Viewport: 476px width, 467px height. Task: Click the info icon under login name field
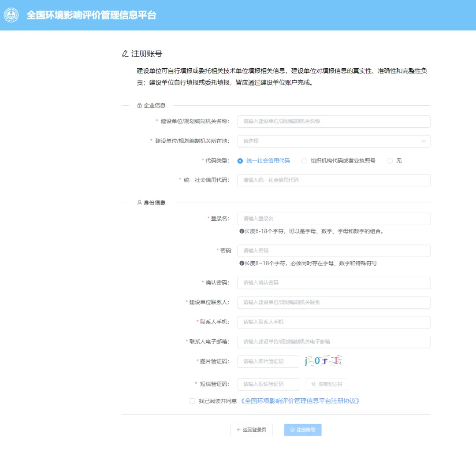click(242, 231)
